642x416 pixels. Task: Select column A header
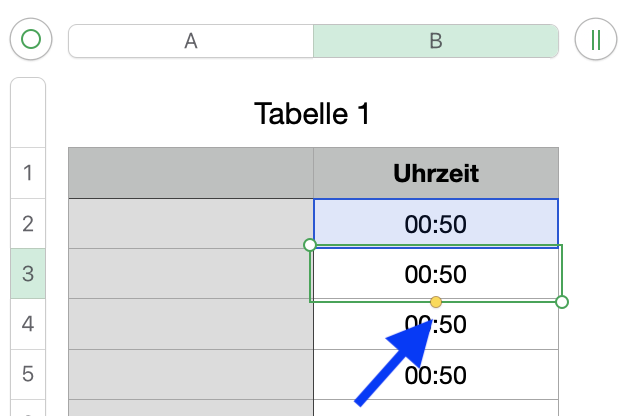pyautogui.click(x=191, y=41)
